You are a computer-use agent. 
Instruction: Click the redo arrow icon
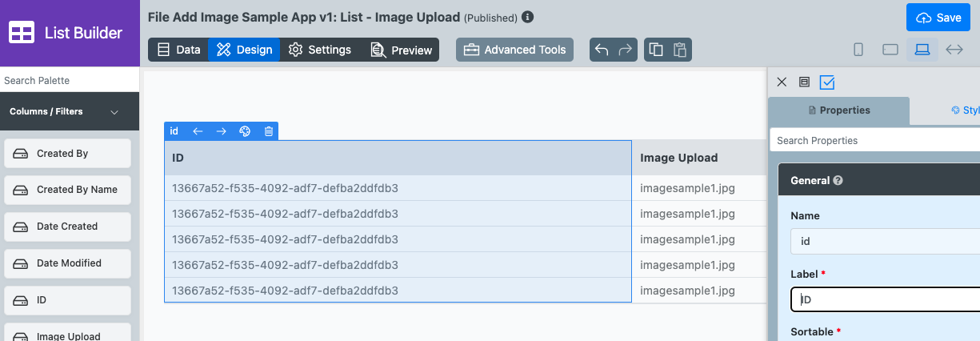tap(625, 50)
